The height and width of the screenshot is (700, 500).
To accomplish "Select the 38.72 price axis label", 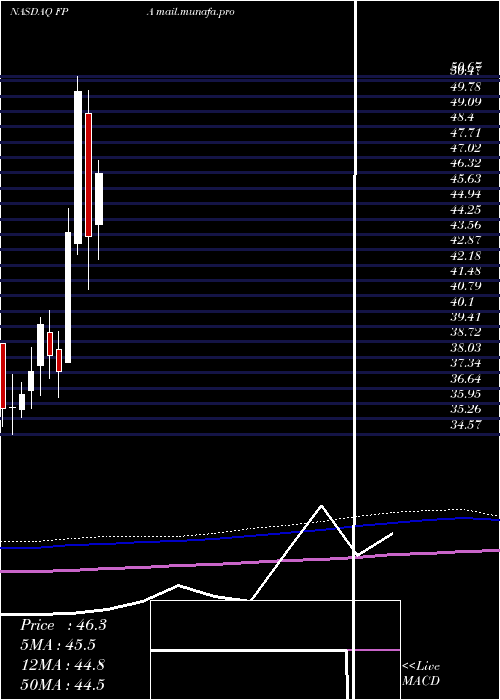I will 466,333.
